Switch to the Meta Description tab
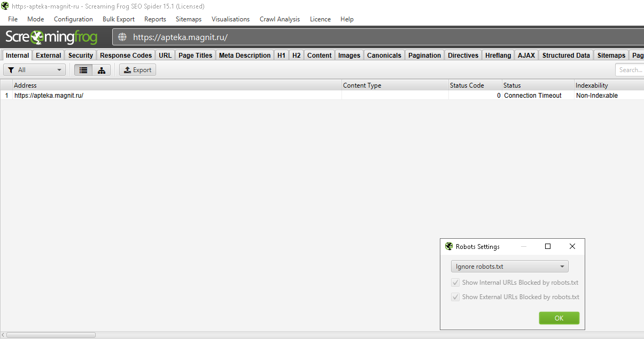 coord(245,56)
